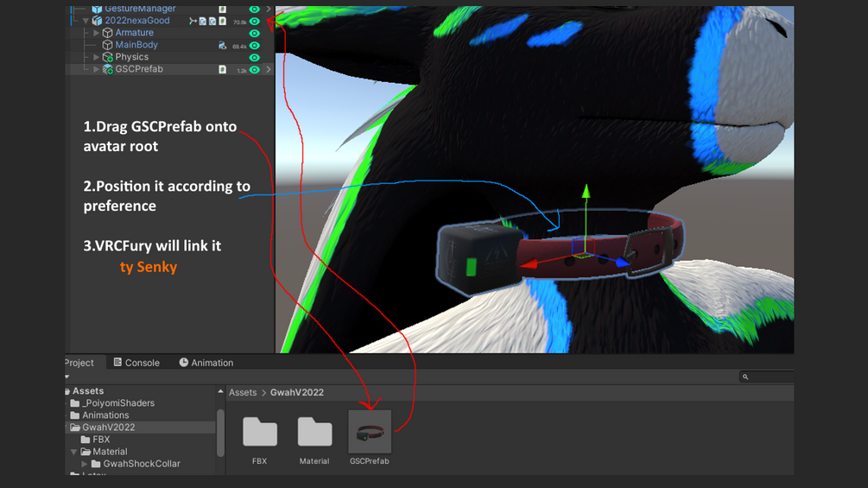Open GSCPrefab prefab via right chevron
Viewport: 868px width, 488px height.
[x=269, y=70]
